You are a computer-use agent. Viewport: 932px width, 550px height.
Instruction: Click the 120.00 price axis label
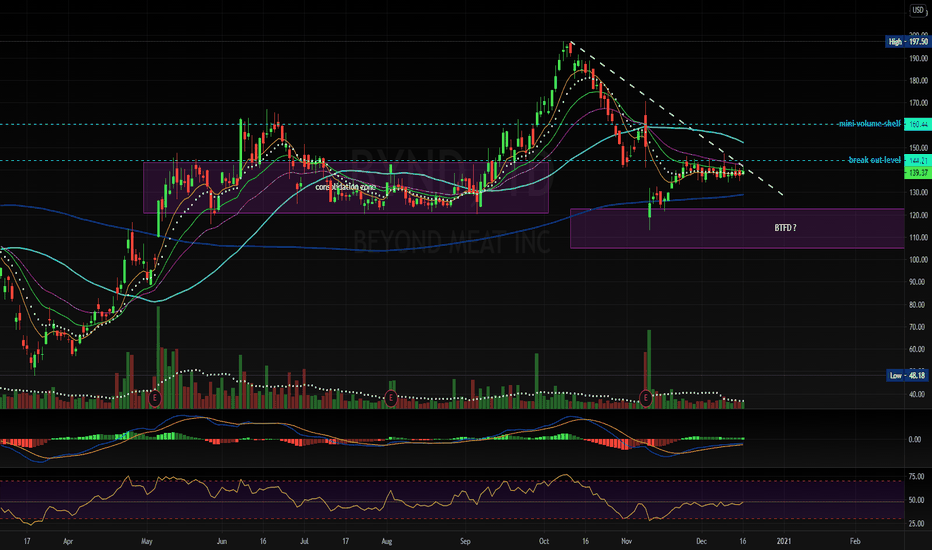(918, 215)
